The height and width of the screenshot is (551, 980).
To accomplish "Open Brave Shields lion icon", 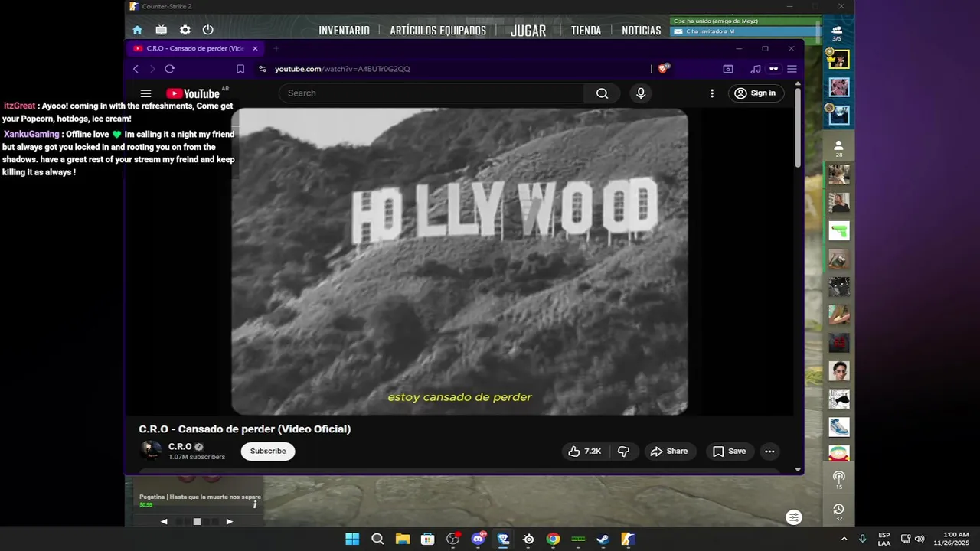I will [x=663, y=68].
